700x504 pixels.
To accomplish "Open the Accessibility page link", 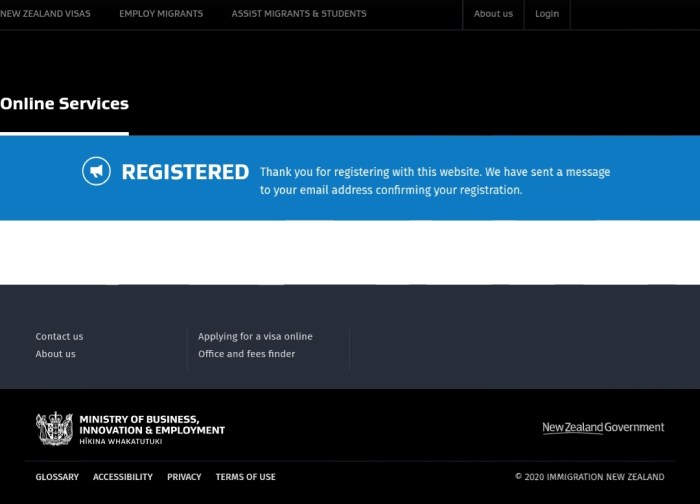I will tap(123, 477).
